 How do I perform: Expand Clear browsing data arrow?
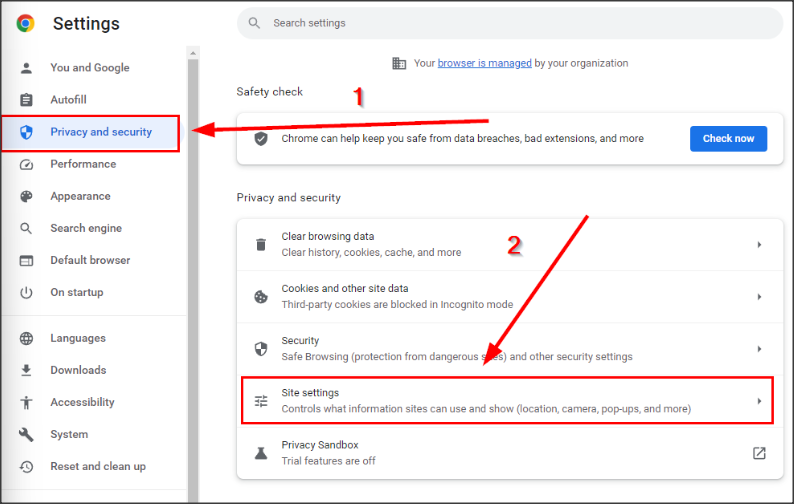[x=759, y=245]
